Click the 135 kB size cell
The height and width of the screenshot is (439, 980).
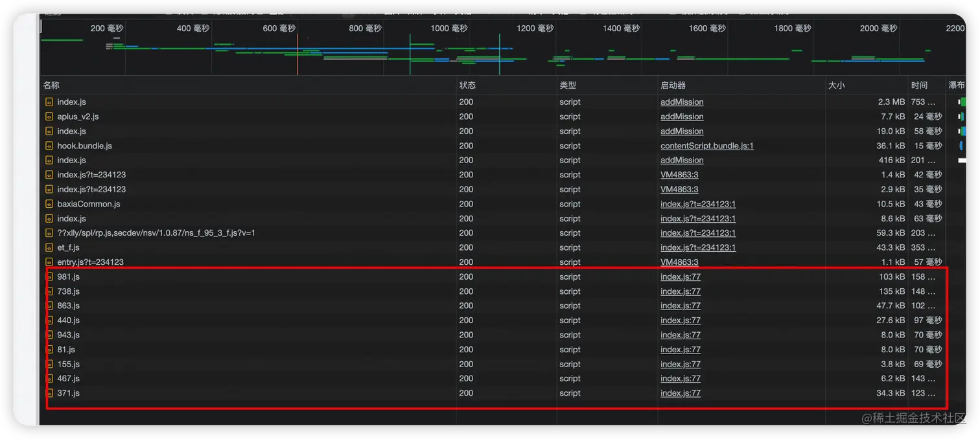892,291
